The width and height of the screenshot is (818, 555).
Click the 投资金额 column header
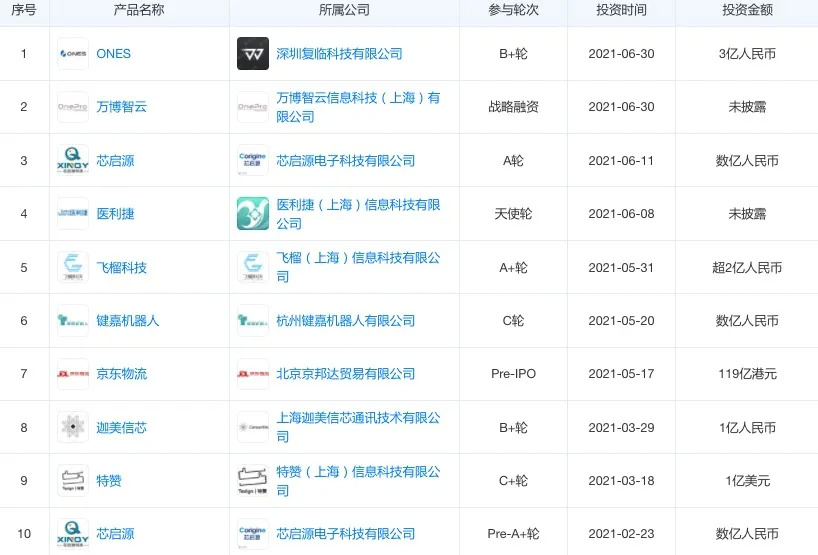pyautogui.click(x=747, y=10)
